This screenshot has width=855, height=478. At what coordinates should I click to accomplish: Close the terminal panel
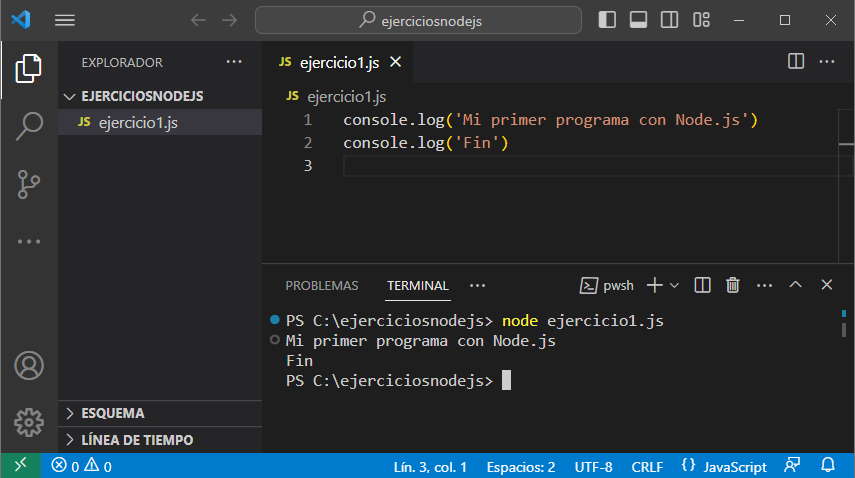[827, 285]
